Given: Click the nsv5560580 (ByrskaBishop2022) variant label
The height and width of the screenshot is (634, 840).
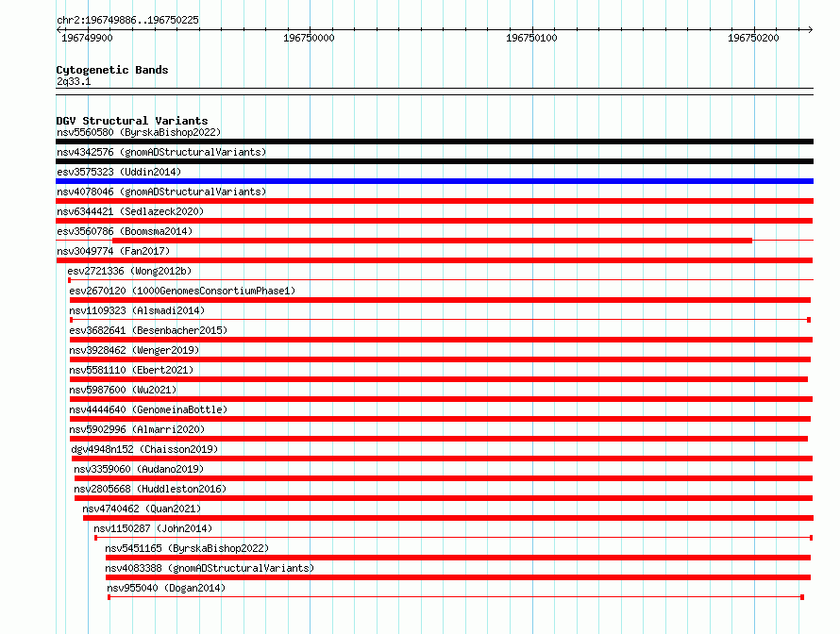Looking at the screenshot, I should coord(139,132).
